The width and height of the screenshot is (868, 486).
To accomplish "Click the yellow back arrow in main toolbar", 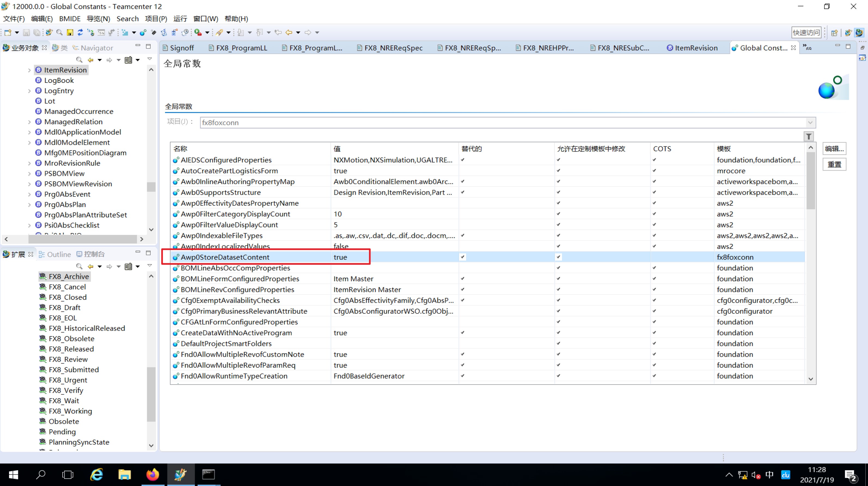I will (289, 32).
